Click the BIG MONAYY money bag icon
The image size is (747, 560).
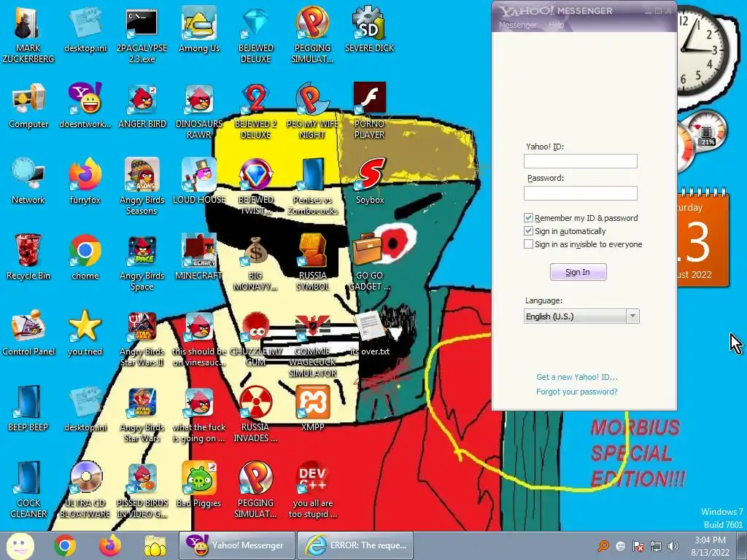coord(256,262)
